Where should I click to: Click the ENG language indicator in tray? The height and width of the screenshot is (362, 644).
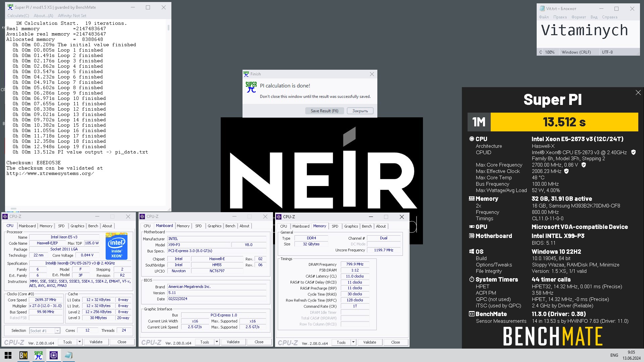point(614,355)
